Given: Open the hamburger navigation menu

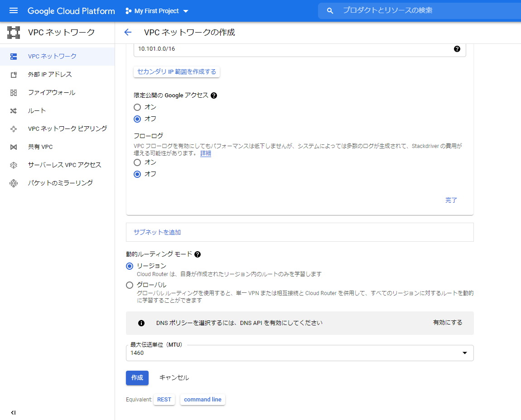Looking at the screenshot, I should tap(14, 10).
